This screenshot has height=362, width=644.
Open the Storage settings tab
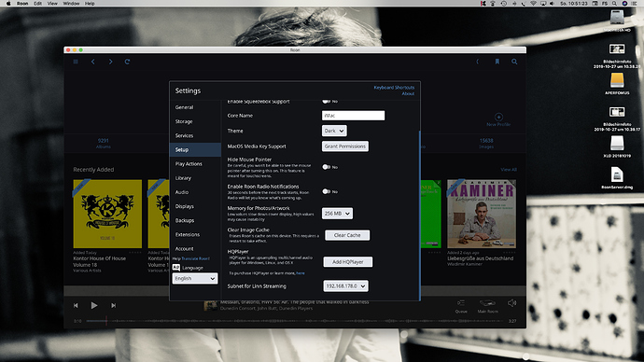pos(195,121)
